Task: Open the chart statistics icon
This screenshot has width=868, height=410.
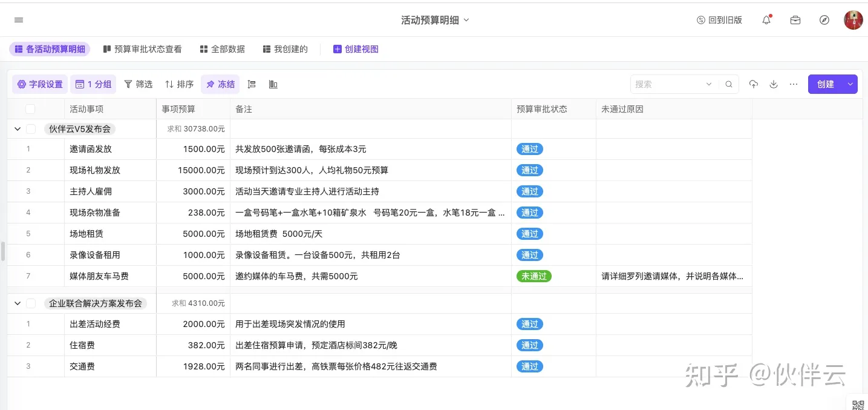Action: 273,84
